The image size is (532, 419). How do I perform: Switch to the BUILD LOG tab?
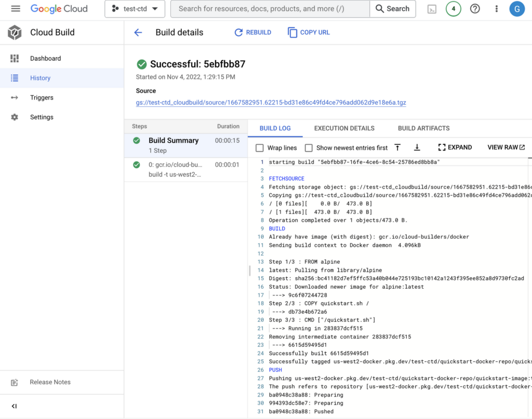click(x=275, y=128)
